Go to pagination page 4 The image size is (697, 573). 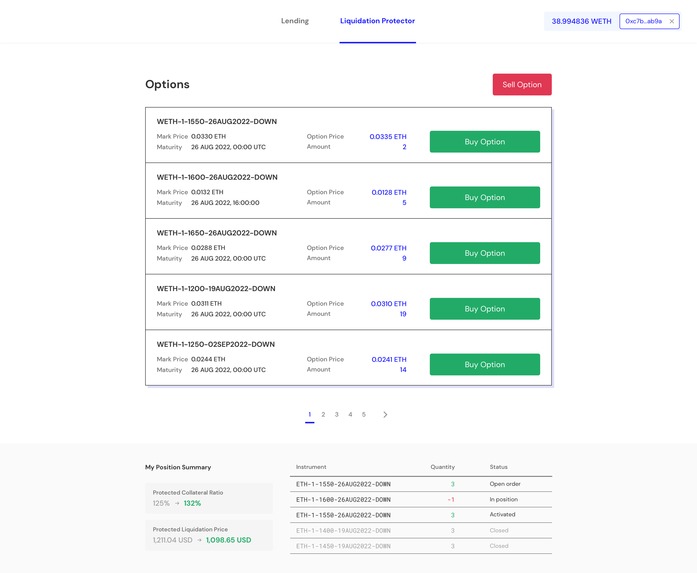[350, 414]
